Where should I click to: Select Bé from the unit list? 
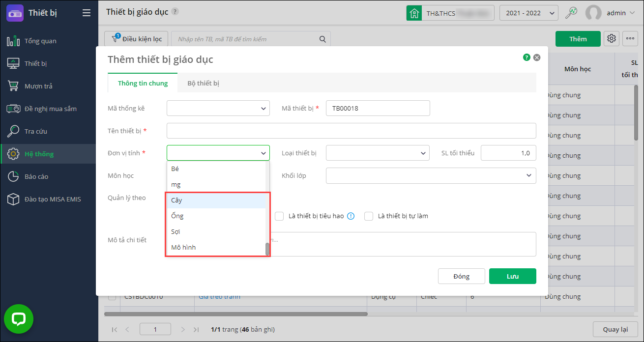coord(216,169)
